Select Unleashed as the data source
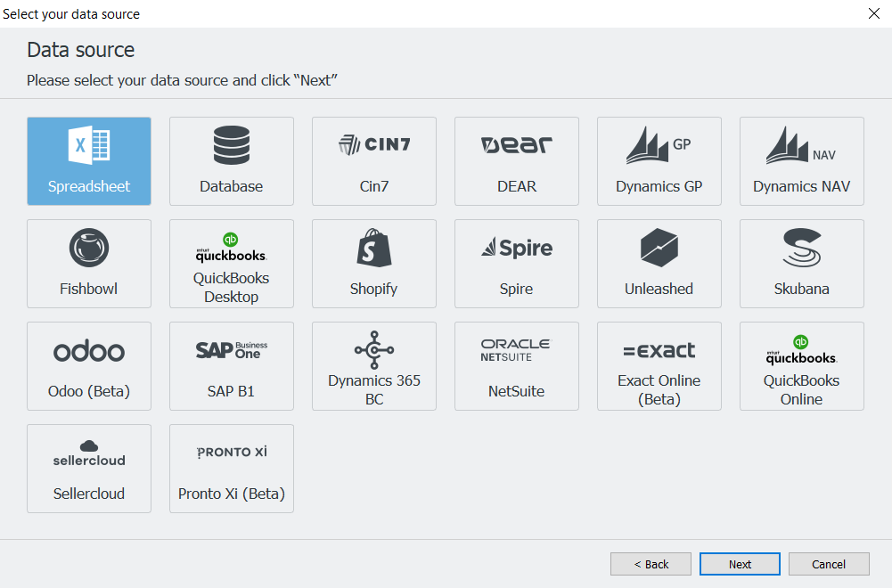This screenshot has width=892, height=588. (x=659, y=264)
